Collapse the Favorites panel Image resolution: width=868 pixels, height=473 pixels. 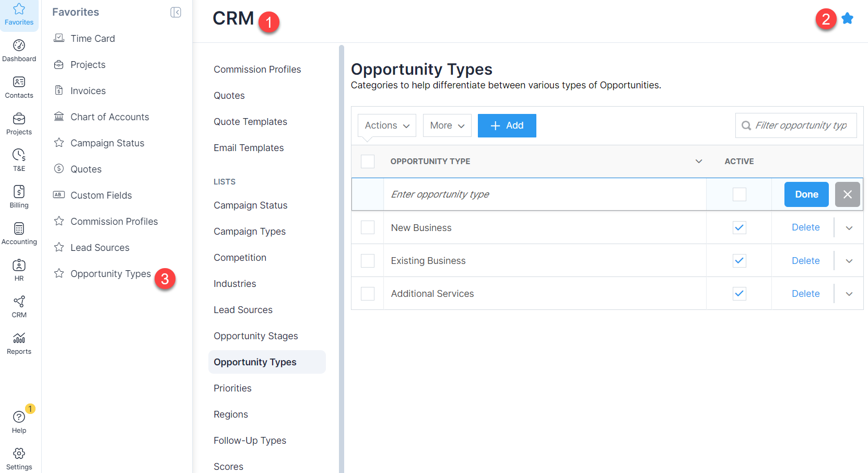tap(176, 12)
